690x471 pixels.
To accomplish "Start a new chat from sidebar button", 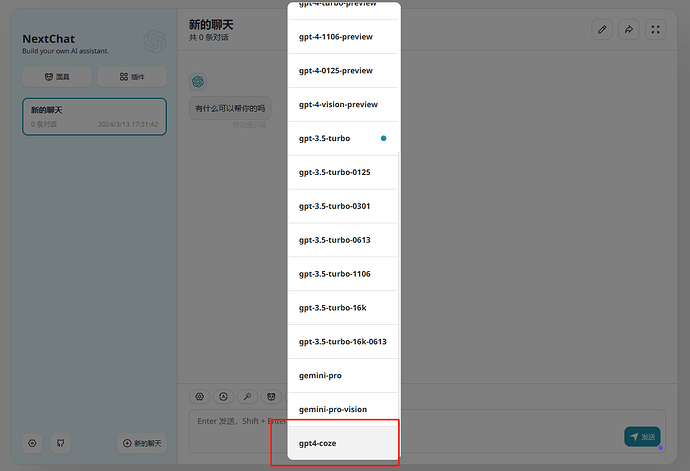I will (142, 443).
